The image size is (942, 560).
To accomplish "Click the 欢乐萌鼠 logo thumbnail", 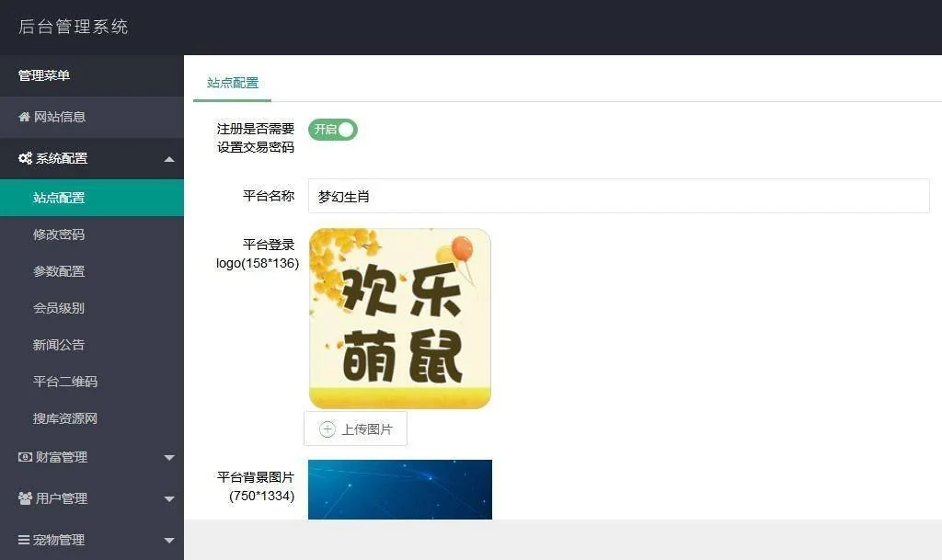I will point(400,318).
